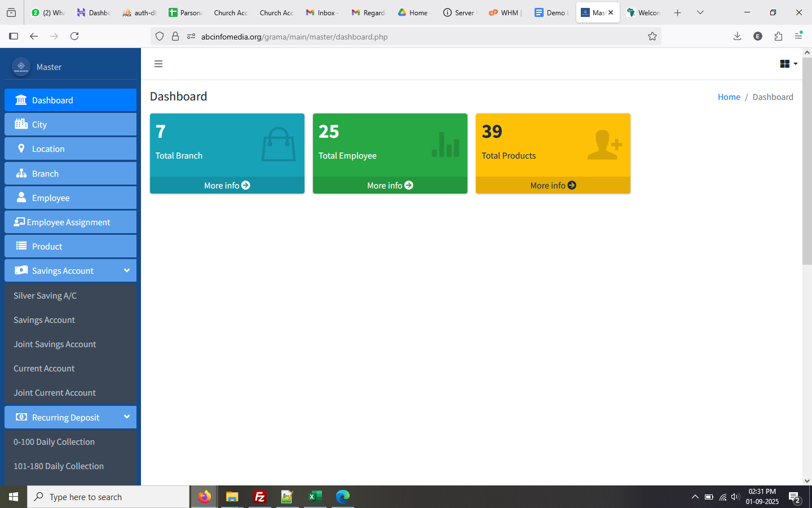Click the Dashboard bank icon in sidebar
The width and height of the screenshot is (812, 508).
tap(21, 100)
